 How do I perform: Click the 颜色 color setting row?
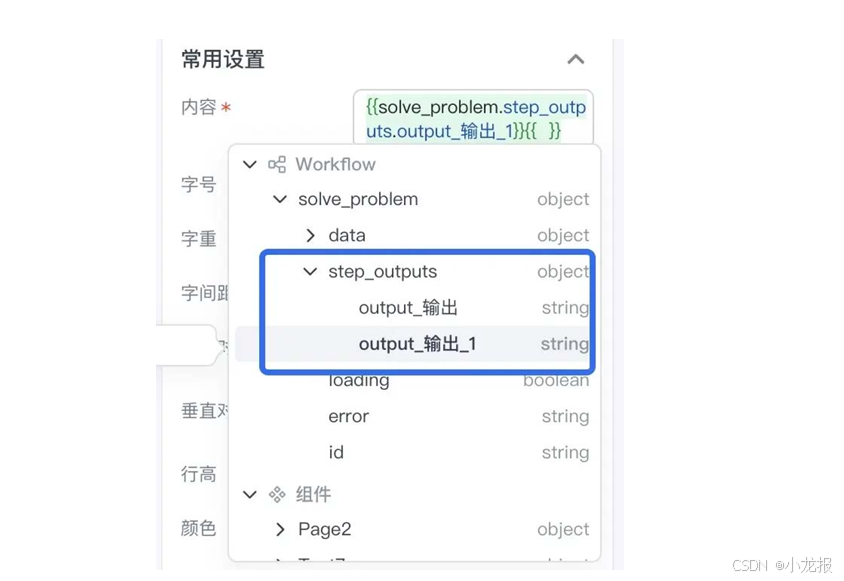[198, 529]
